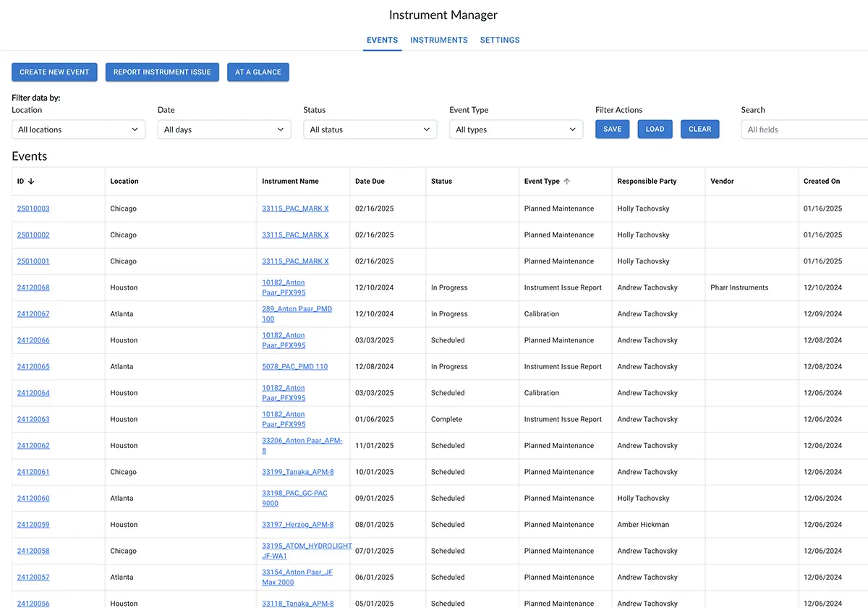The image size is (868, 608).
Task: Sort by the Date Due column header
Action: pyautogui.click(x=370, y=182)
